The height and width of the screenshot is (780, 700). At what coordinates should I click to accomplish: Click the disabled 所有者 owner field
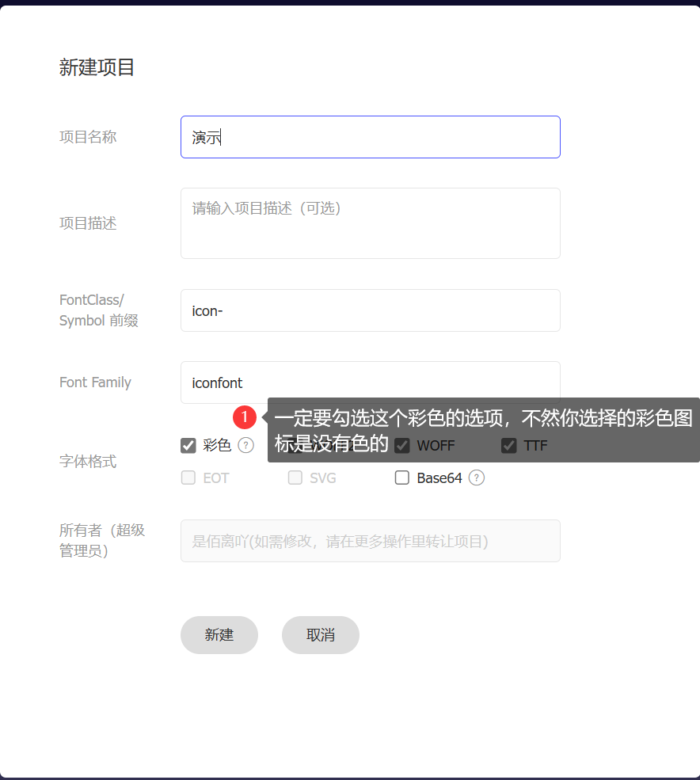[370, 541]
